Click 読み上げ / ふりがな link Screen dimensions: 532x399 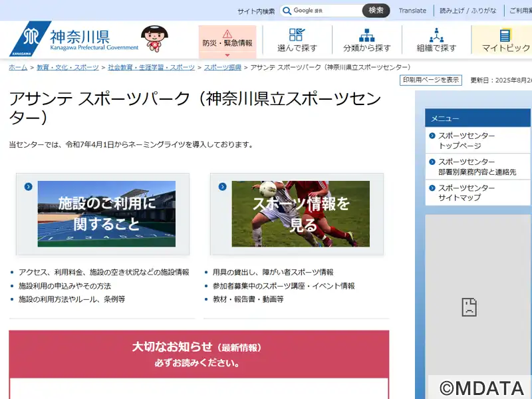[468, 11]
